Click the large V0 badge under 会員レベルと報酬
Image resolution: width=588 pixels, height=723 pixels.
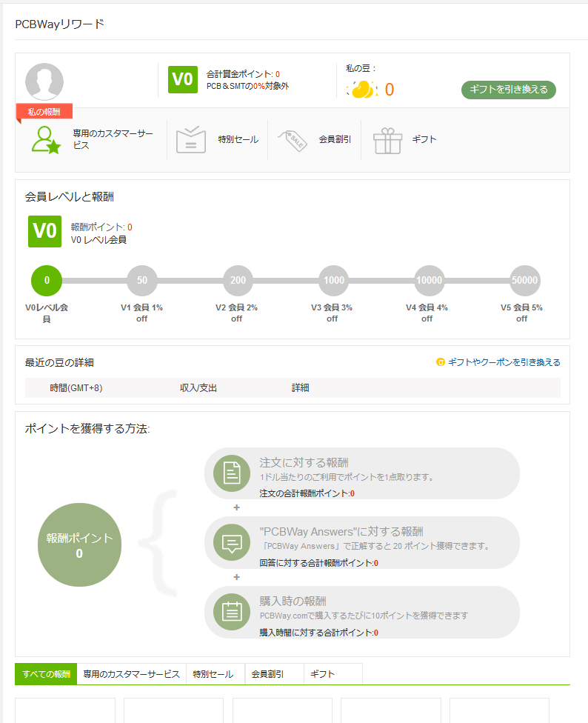click(44, 231)
